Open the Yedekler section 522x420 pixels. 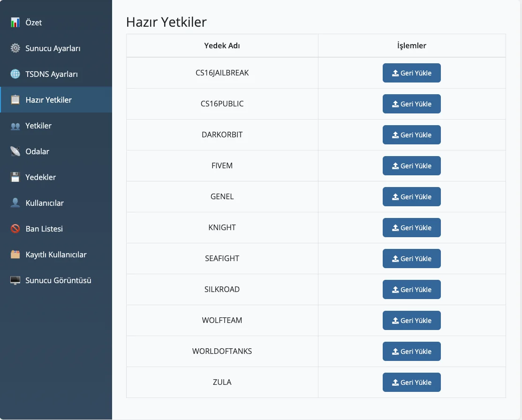(56, 177)
